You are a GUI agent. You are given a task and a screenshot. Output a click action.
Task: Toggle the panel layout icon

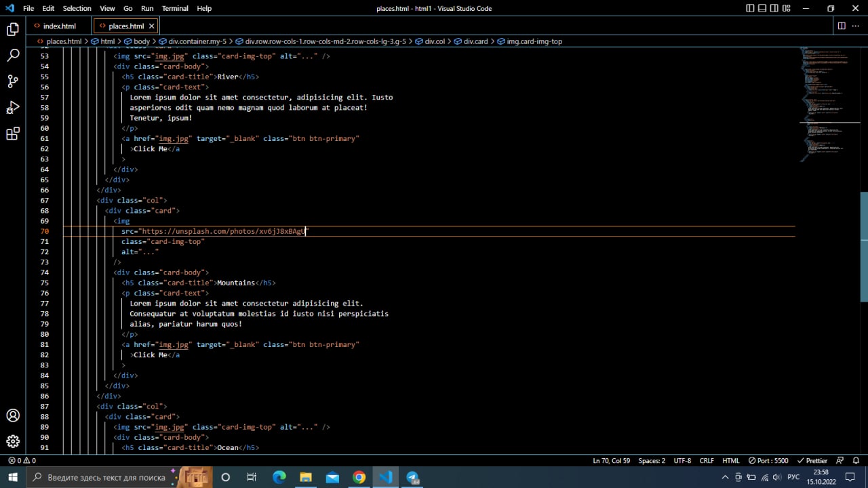tap(762, 8)
